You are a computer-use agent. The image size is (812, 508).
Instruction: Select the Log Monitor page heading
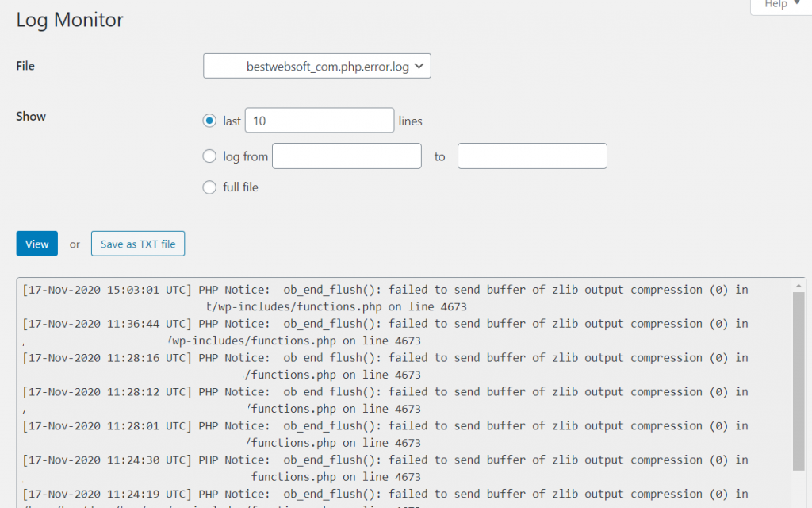(69, 20)
